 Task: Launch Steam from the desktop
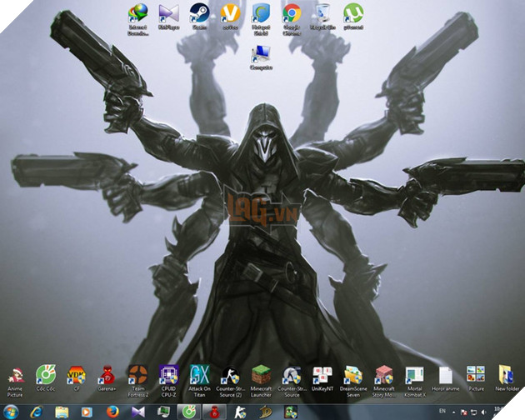click(x=199, y=16)
